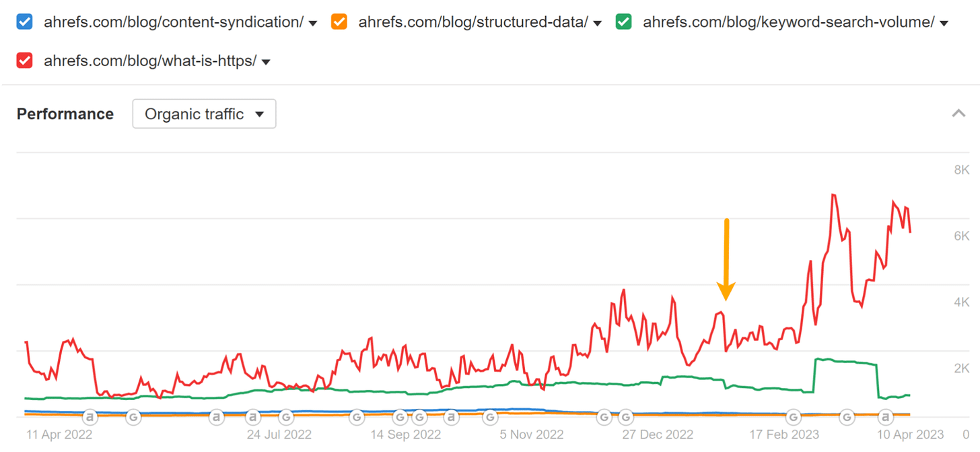
Task: Click the ahrefs.com/blog/structured-data/ link
Action: tap(473, 22)
